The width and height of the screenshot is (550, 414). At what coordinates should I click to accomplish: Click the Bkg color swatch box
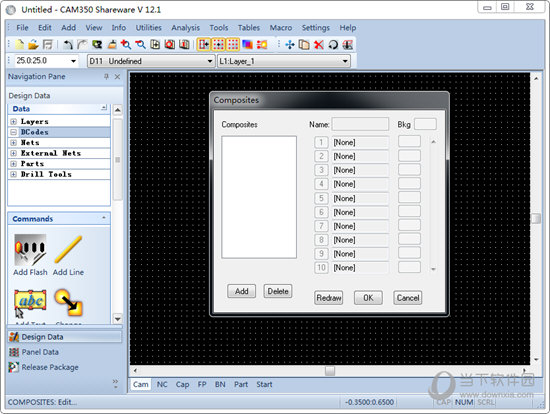pyautogui.click(x=425, y=124)
